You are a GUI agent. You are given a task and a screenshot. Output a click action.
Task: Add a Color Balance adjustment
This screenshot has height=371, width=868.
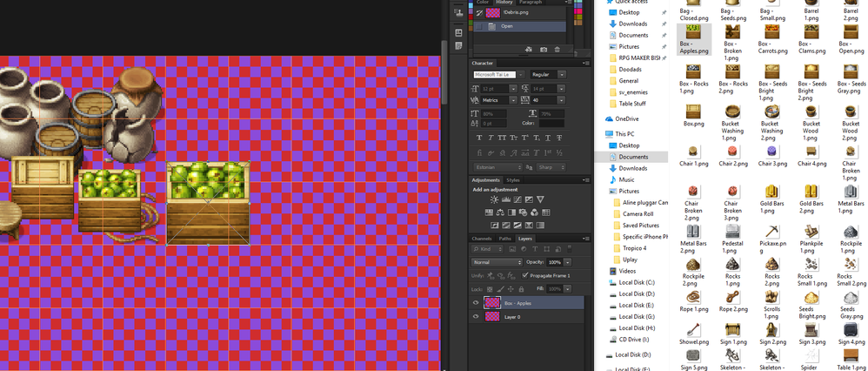click(500, 212)
